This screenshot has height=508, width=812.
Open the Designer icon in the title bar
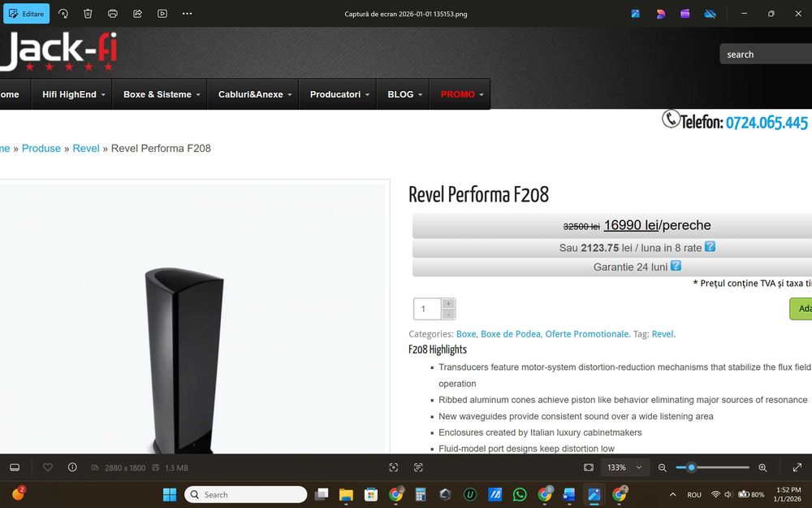click(x=660, y=14)
